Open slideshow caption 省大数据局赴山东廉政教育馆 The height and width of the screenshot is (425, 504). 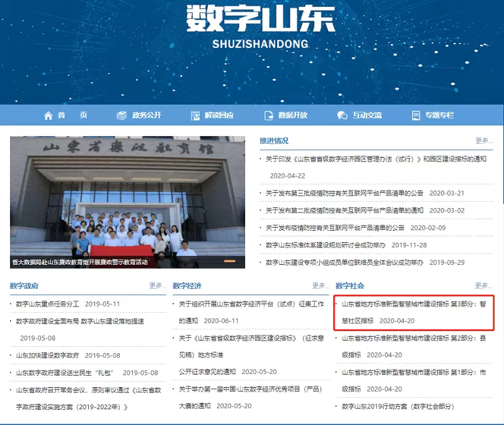80,262
